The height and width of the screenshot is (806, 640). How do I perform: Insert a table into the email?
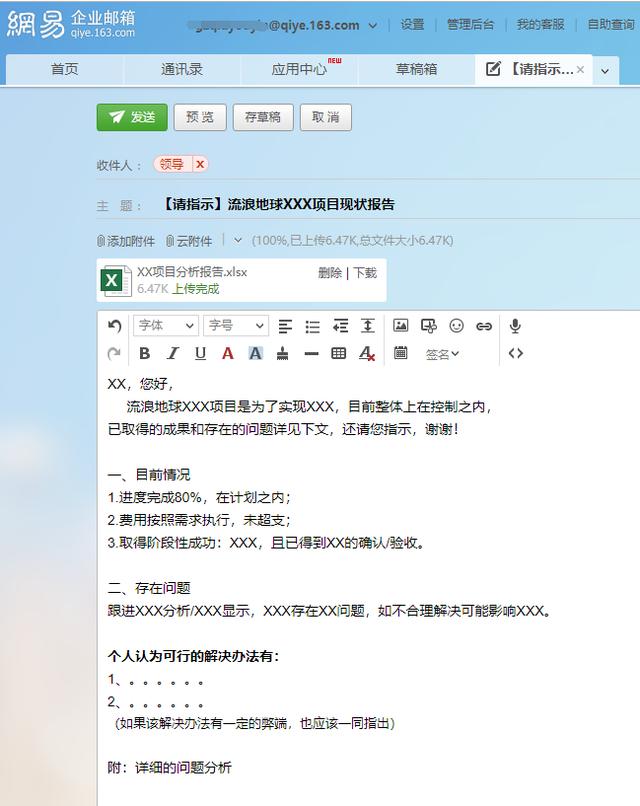coord(338,353)
